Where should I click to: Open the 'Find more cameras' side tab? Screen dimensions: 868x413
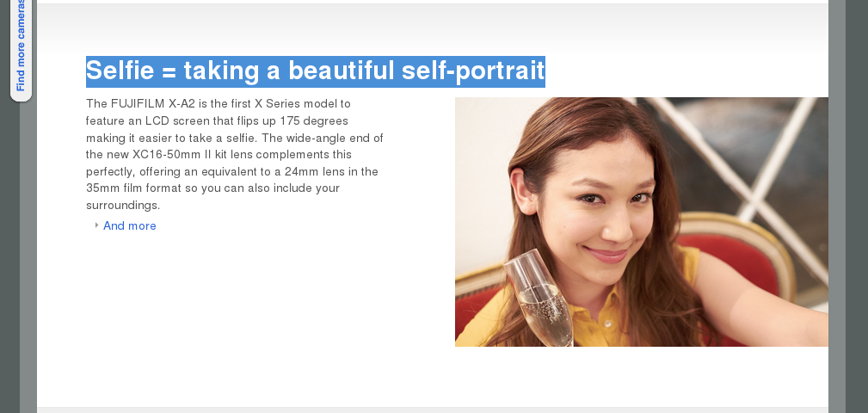[21, 49]
